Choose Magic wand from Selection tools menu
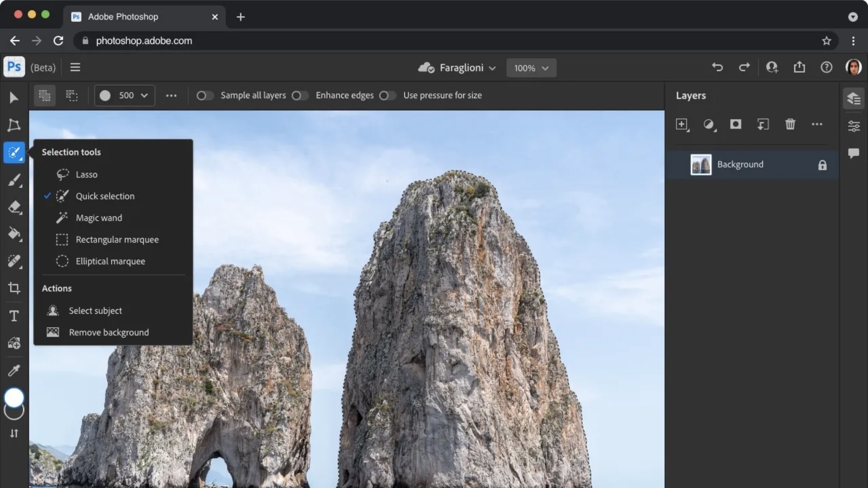 [98, 217]
